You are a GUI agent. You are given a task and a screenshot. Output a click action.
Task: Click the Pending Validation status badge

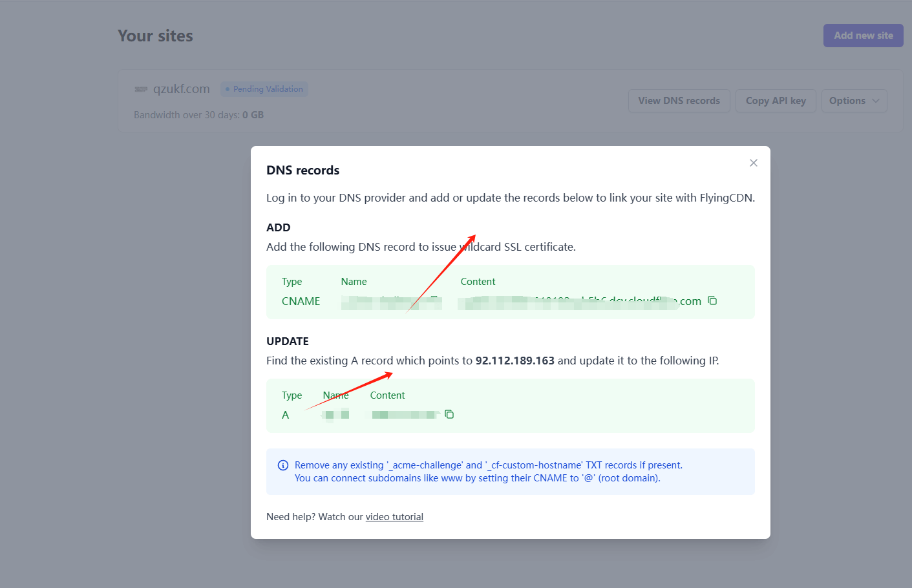coord(264,89)
